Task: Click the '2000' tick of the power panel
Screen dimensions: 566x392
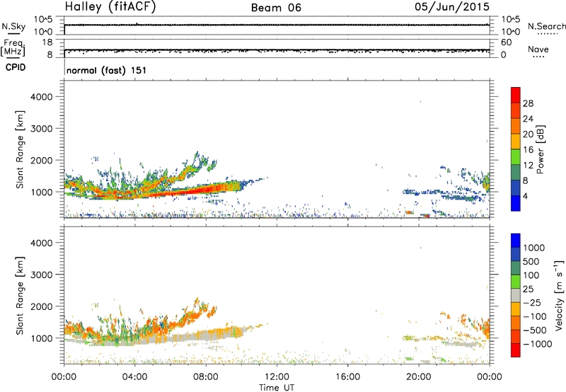Action: click(41, 160)
